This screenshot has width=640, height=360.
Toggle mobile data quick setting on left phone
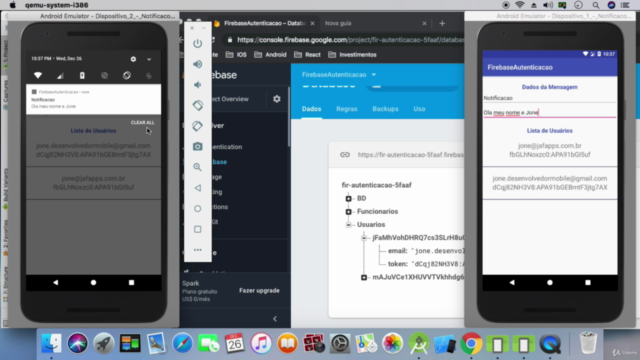[60, 76]
